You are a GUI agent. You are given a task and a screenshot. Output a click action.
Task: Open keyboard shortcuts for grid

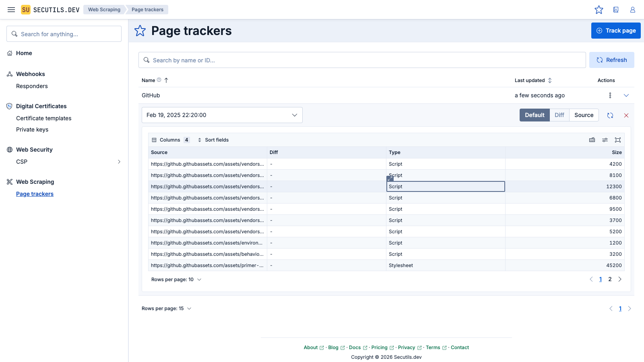(x=592, y=140)
